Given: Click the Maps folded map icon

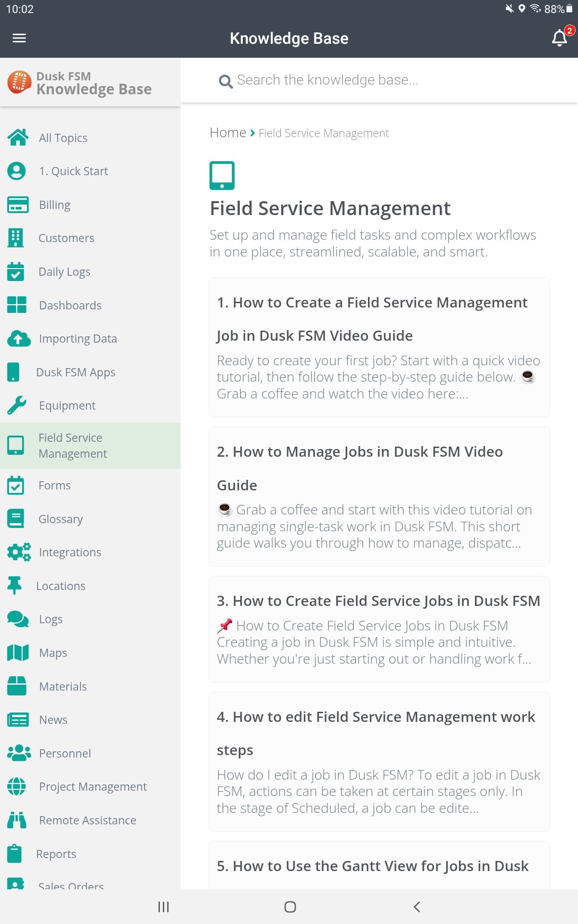Looking at the screenshot, I should [18, 653].
